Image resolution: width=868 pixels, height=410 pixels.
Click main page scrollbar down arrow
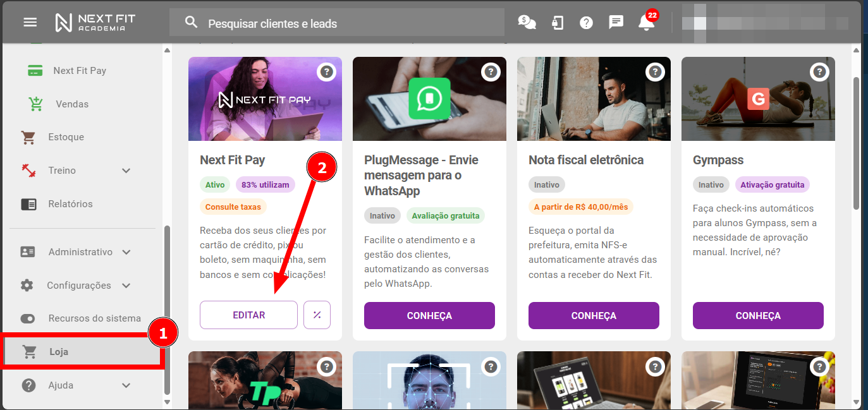coord(857,402)
